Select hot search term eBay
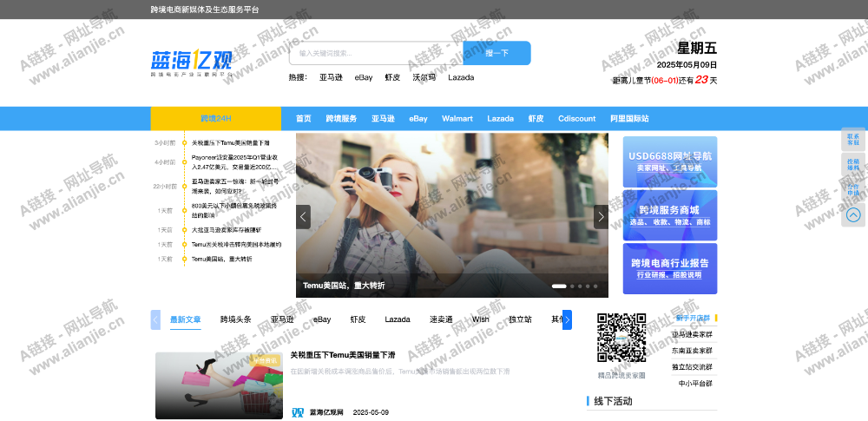This screenshot has height=421, width=868. [364, 77]
